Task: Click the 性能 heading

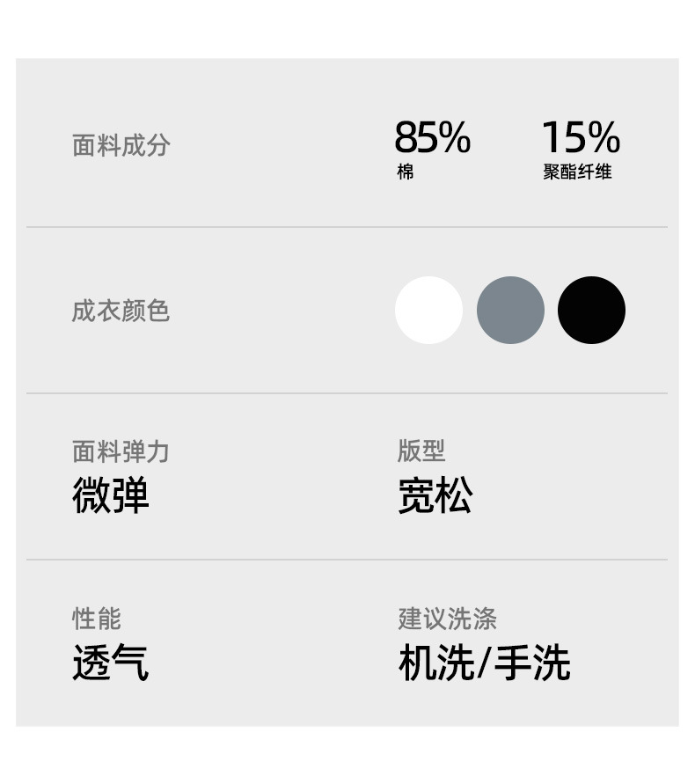Action: [96, 619]
